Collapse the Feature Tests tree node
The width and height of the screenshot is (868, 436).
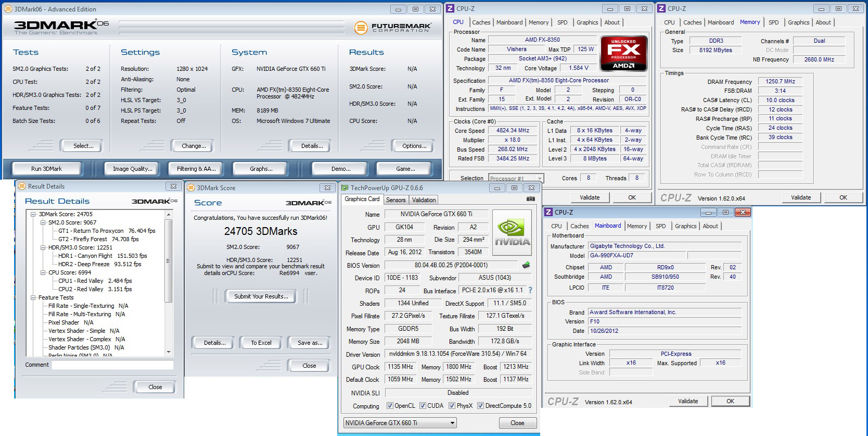pyautogui.click(x=34, y=297)
